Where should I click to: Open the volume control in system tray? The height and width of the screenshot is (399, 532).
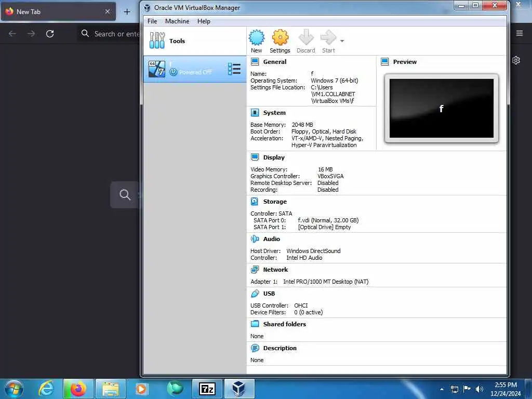[x=480, y=389]
